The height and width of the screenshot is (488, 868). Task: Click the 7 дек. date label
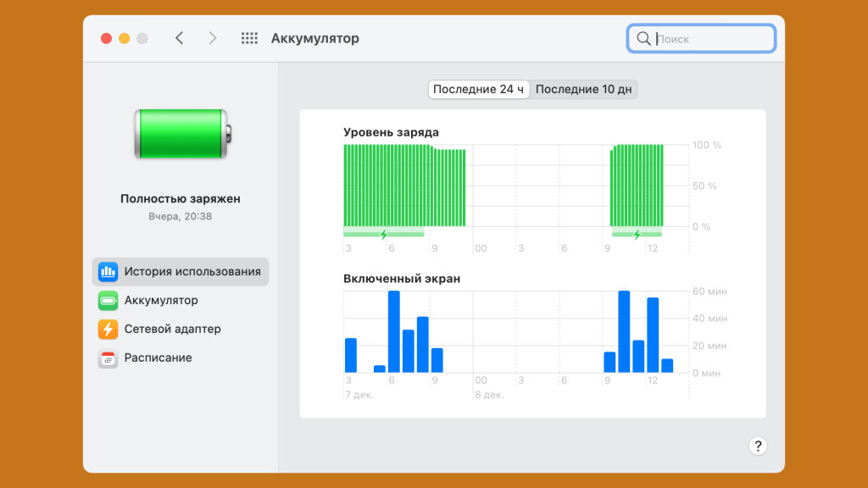pyautogui.click(x=359, y=395)
